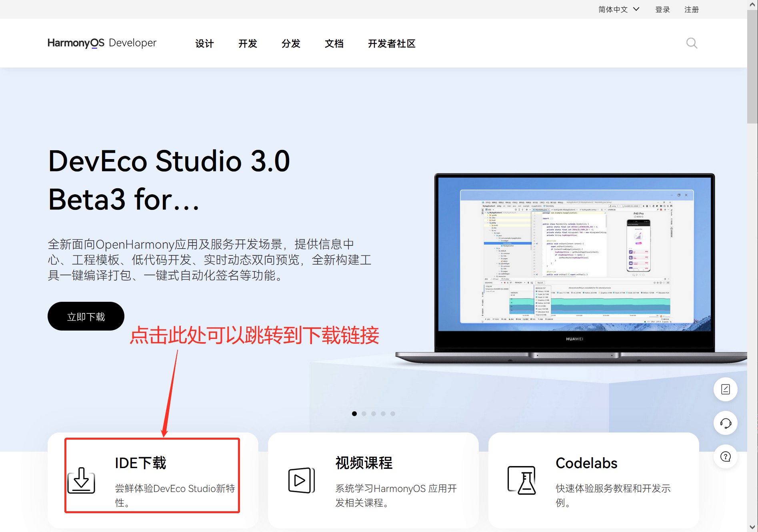Select the third carousel dot
Viewport: 758px width, 532px height.
374,414
